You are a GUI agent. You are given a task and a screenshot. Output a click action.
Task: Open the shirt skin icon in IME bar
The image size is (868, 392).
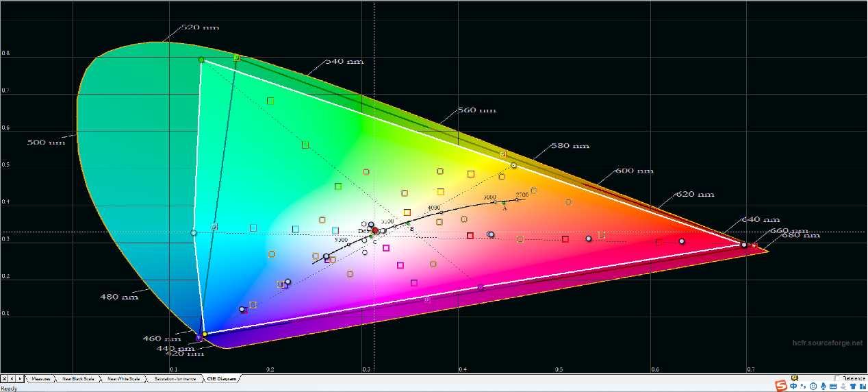853,386
